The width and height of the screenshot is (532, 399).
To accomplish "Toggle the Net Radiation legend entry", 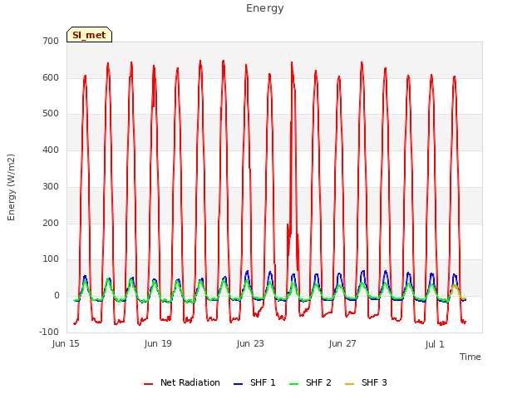I will point(182,382).
